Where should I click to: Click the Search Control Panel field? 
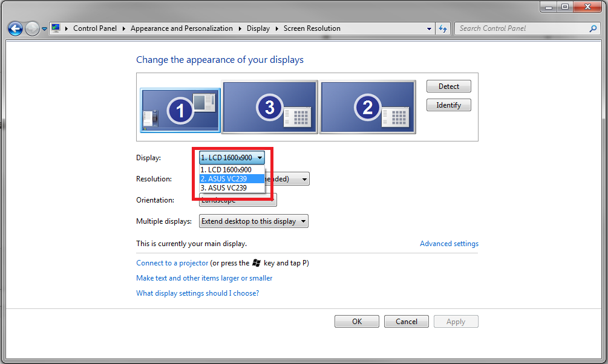[520, 28]
